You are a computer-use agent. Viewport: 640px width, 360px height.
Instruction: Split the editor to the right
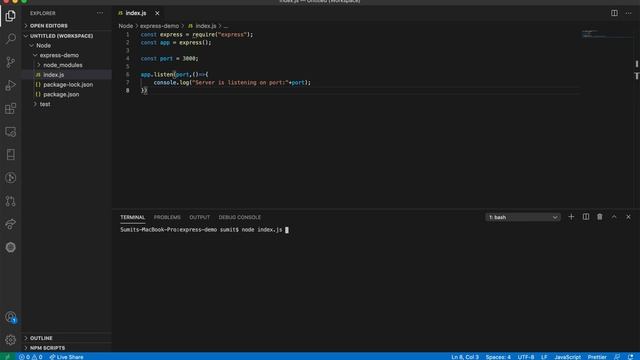[x=614, y=13]
